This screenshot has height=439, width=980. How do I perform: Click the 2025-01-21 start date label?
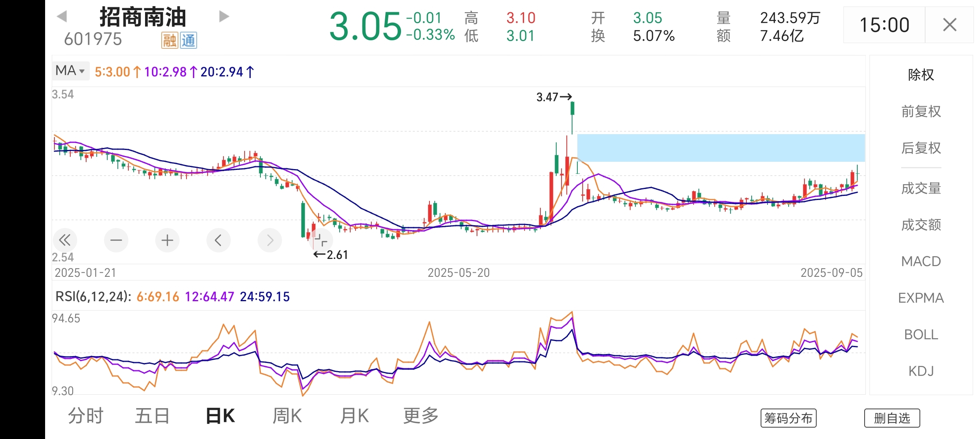[85, 273]
